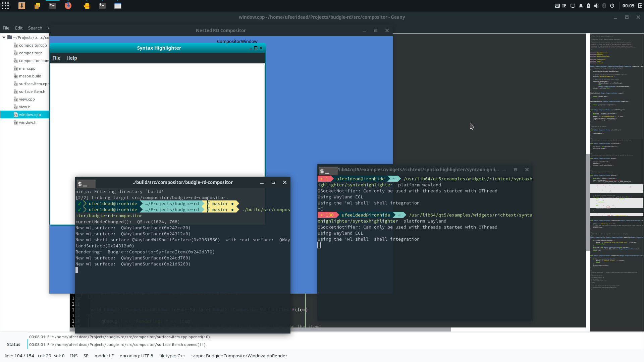Open surface-item.h in file tree
Screen dimensions: 644x362
32,92
